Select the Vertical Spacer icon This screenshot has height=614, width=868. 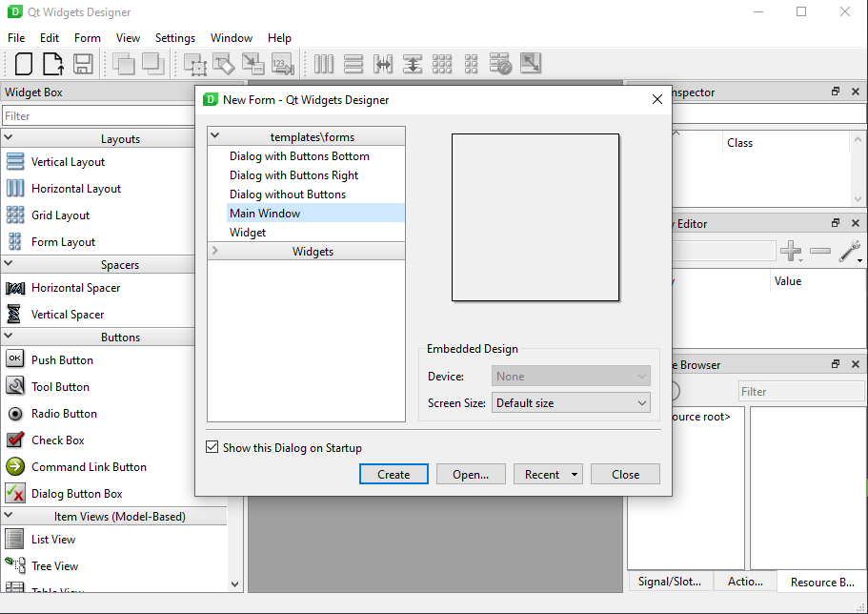(x=14, y=315)
